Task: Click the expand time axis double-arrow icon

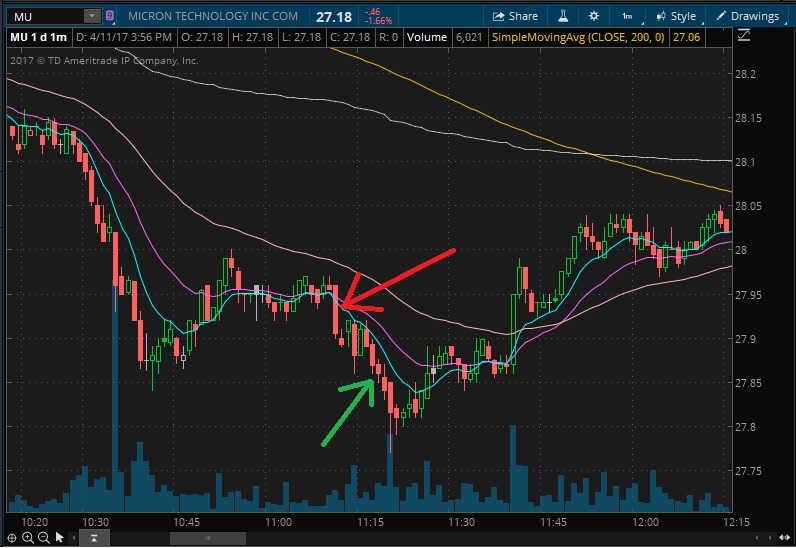Action: coord(785,537)
